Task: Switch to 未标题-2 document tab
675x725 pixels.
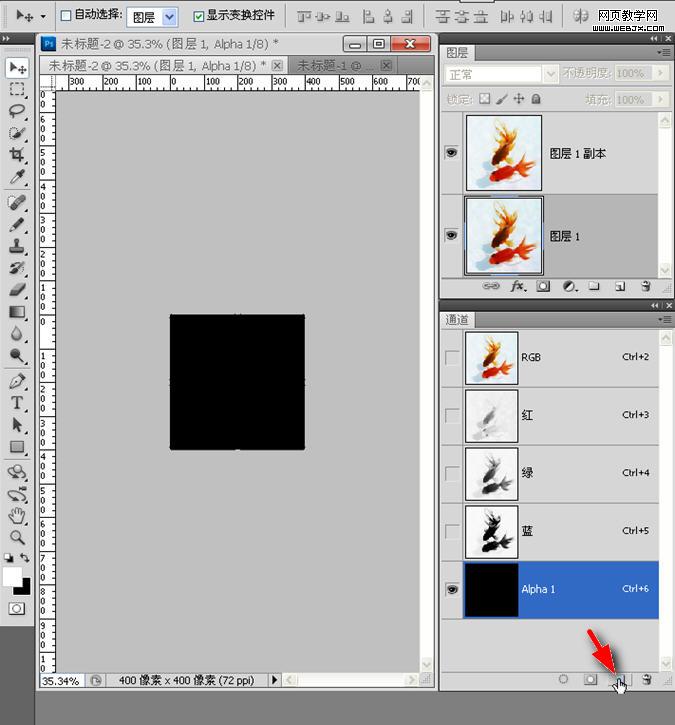Action: pos(163,66)
